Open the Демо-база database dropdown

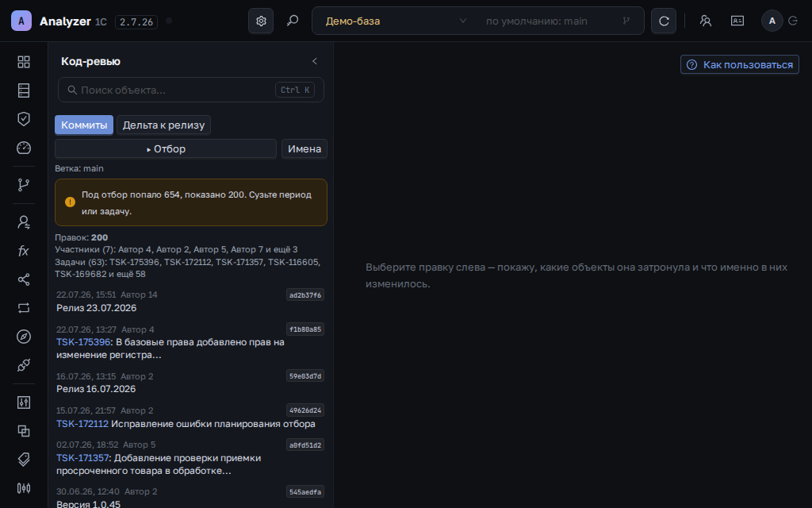coord(396,21)
